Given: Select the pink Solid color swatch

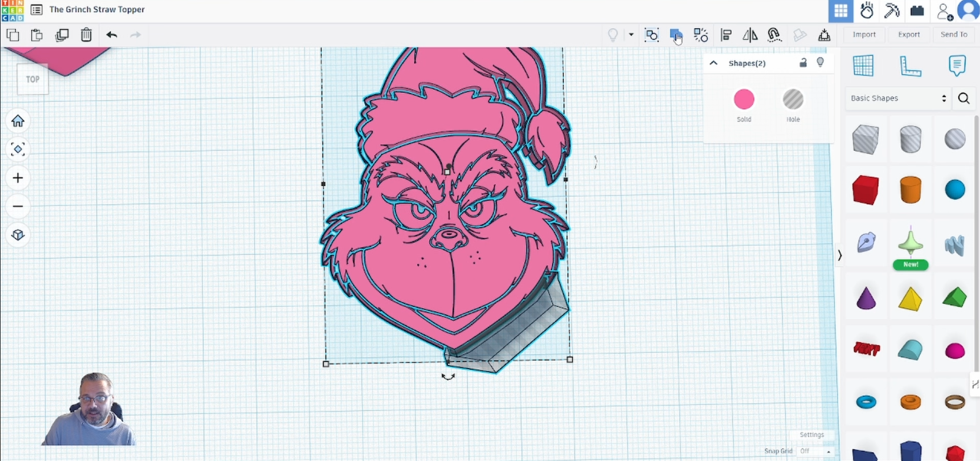Looking at the screenshot, I should click(744, 100).
